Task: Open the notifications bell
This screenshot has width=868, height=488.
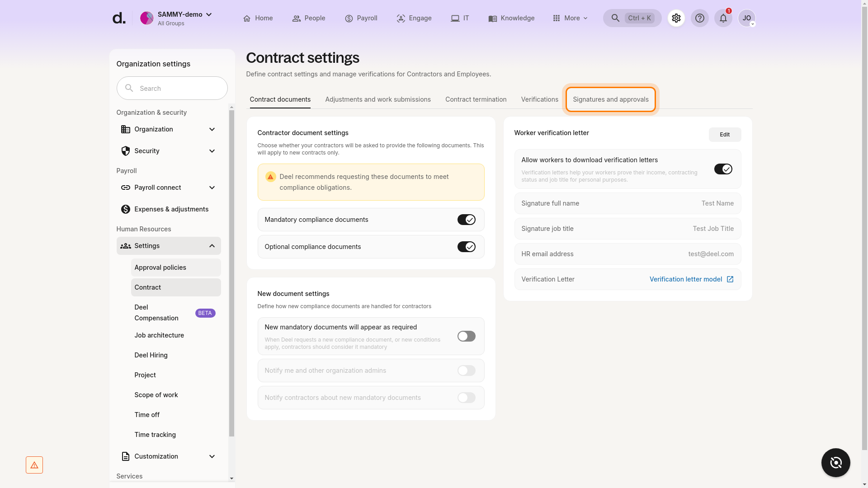Action: tap(723, 18)
